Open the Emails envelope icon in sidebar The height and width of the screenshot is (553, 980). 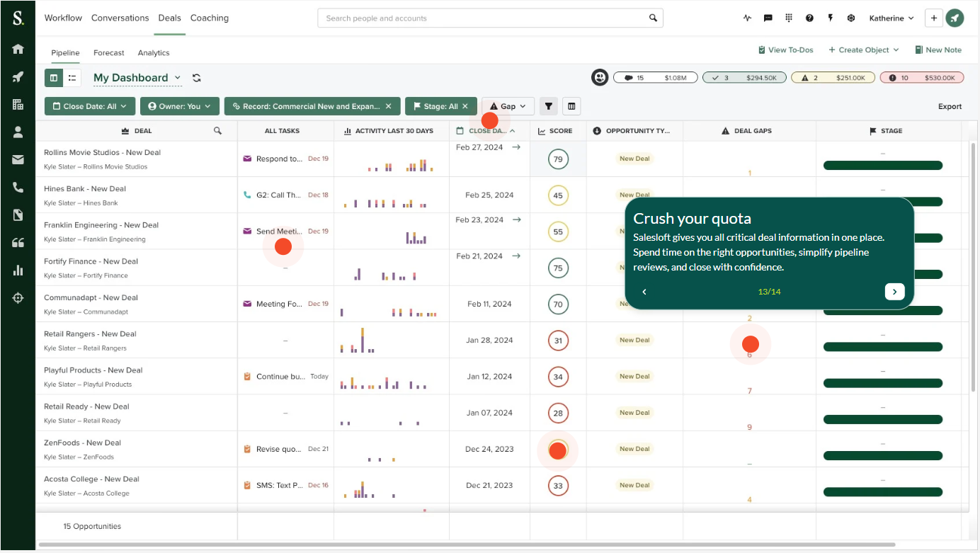click(x=18, y=159)
